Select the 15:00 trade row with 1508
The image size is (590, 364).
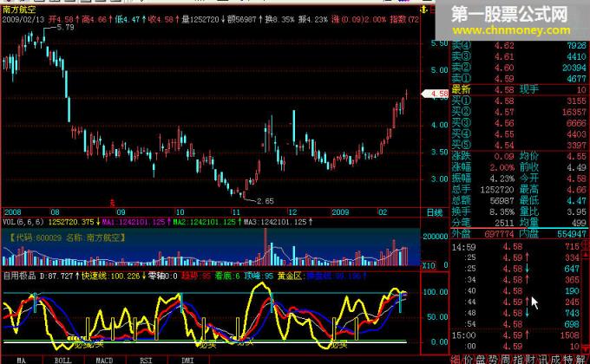pyautogui.click(x=515, y=335)
